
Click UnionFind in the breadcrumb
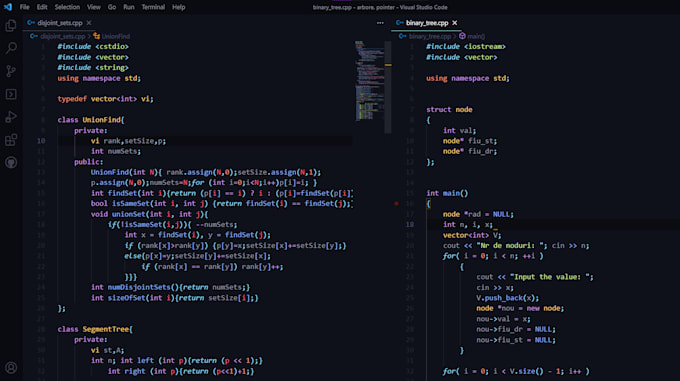point(116,36)
